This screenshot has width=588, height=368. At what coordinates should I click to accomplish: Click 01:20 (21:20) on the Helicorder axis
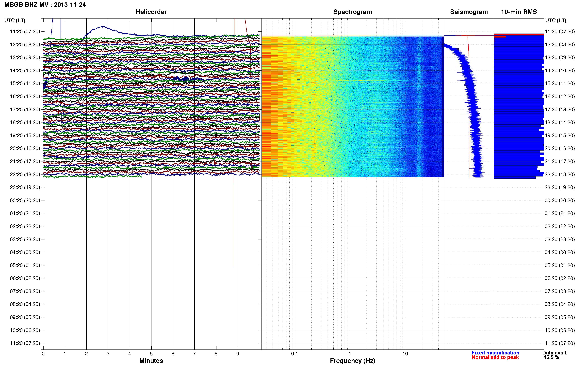[25, 213]
